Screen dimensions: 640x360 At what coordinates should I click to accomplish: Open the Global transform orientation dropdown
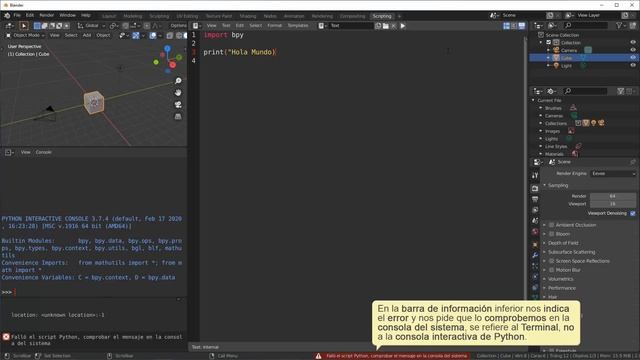pyautogui.click(x=92, y=26)
